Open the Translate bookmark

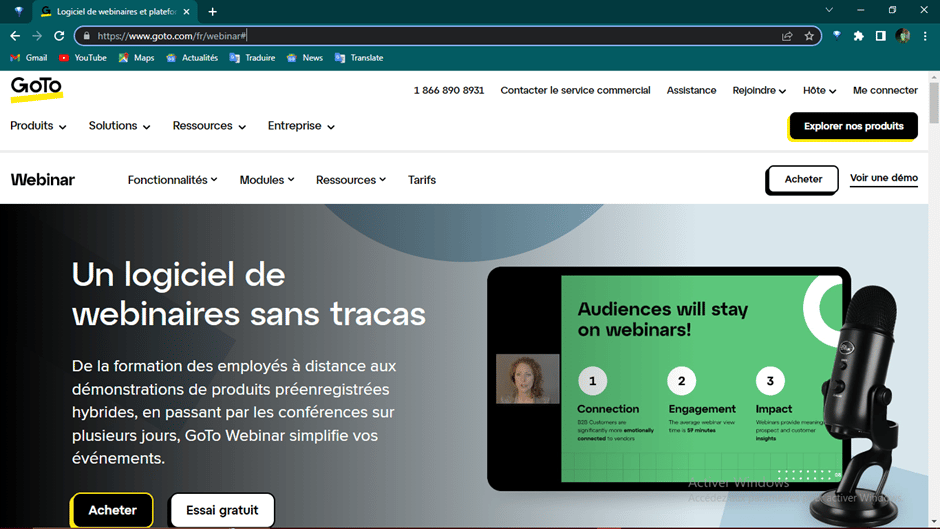click(359, 58)
